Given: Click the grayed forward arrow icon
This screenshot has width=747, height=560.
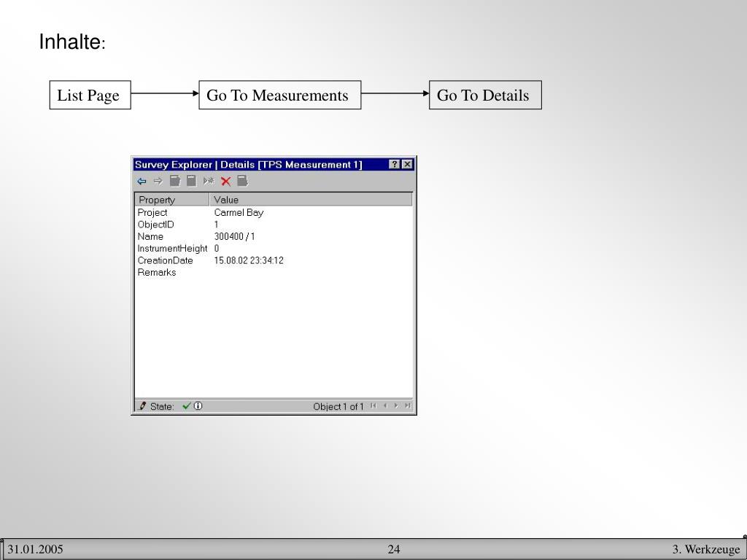Looking at the screenshot, I should pyautogui.click(x=158, y=181).
